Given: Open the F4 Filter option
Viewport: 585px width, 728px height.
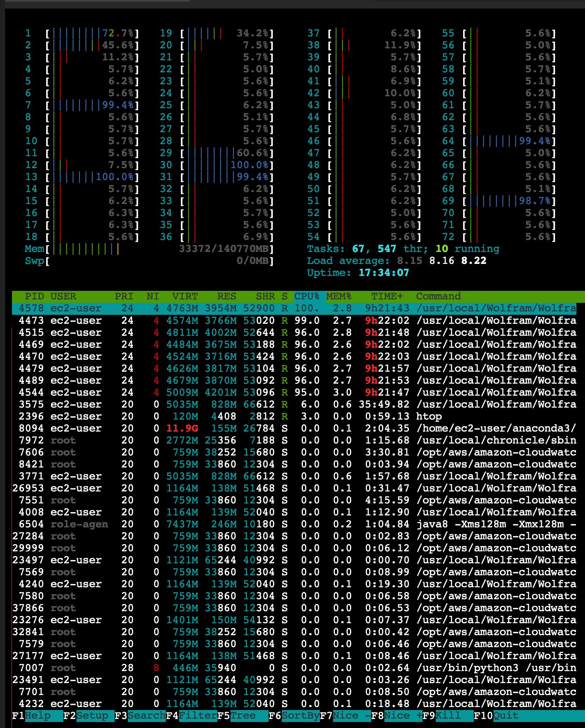Looking at the screenshot, I should tap(191, 716).
